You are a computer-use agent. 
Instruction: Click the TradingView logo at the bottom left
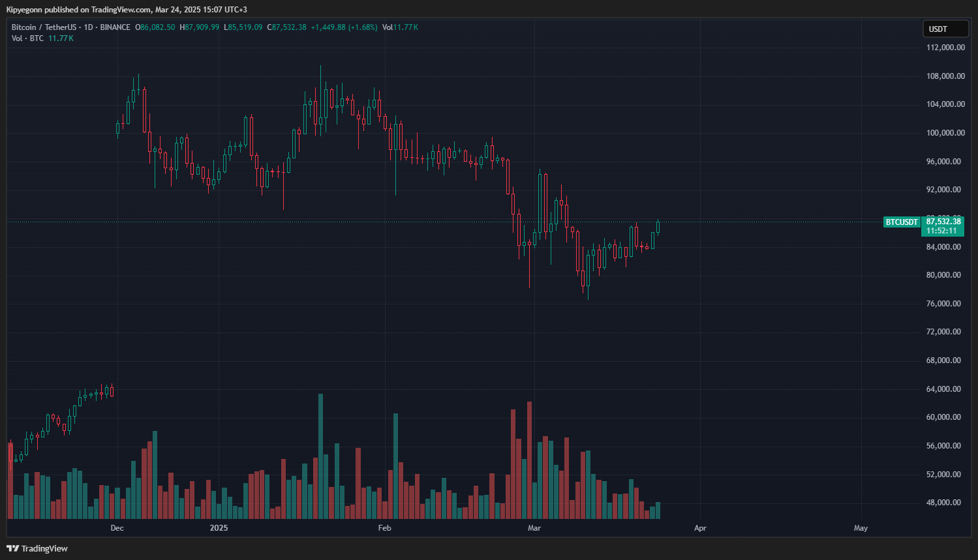(37, 548)
